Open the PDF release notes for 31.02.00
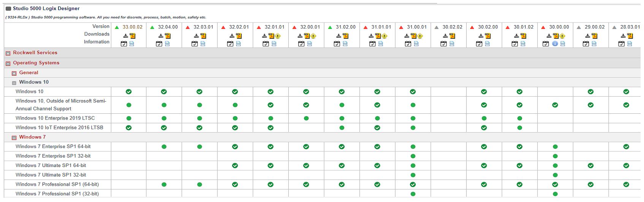Screen dimensions: 644x202 (x=345, y=36)
